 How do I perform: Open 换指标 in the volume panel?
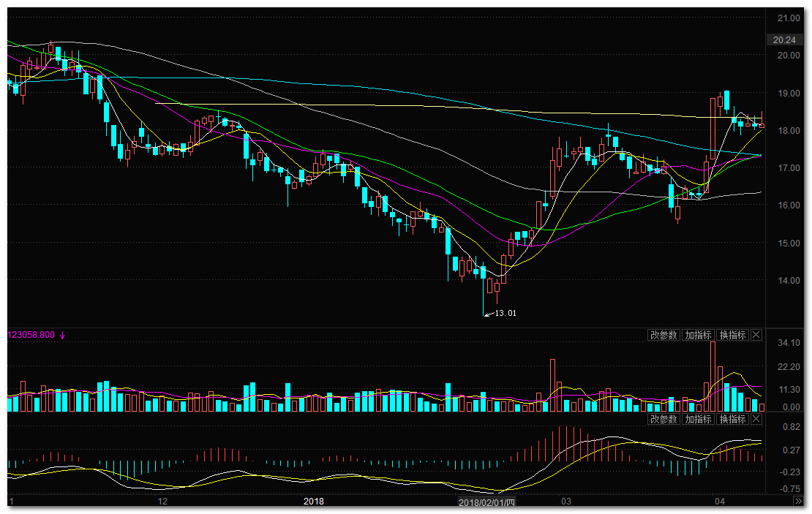click(732, 335)
